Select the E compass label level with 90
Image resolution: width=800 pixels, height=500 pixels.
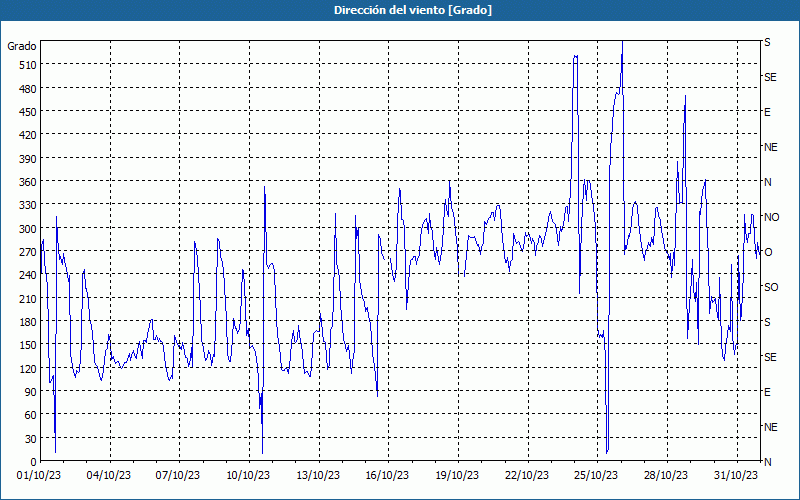pyautogui.click(x=767, y=392)
